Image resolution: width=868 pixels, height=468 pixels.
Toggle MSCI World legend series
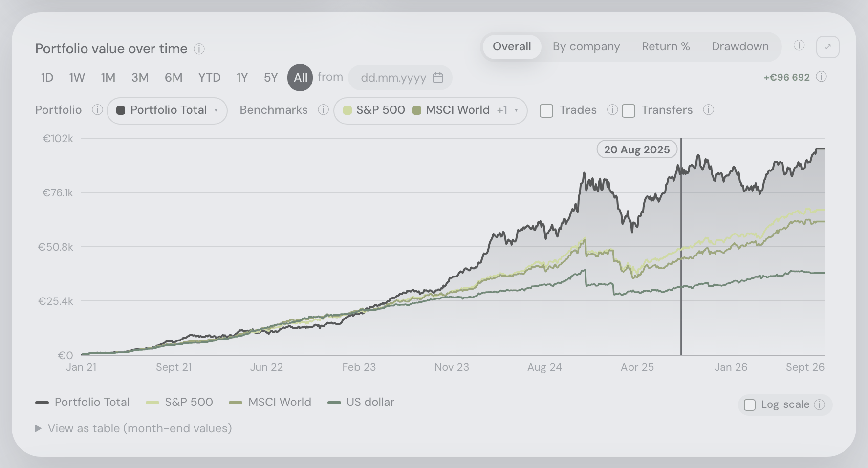click(270, 402)
